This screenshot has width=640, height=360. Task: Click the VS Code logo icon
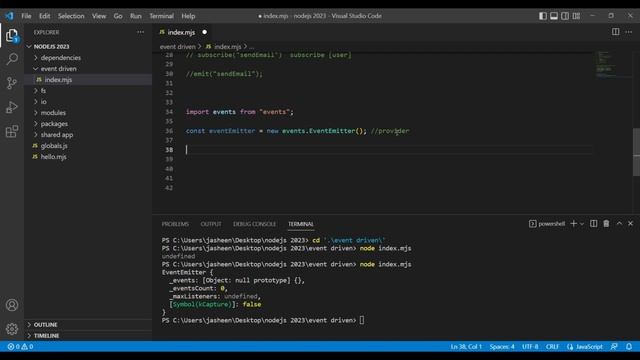tap(9, 16)
